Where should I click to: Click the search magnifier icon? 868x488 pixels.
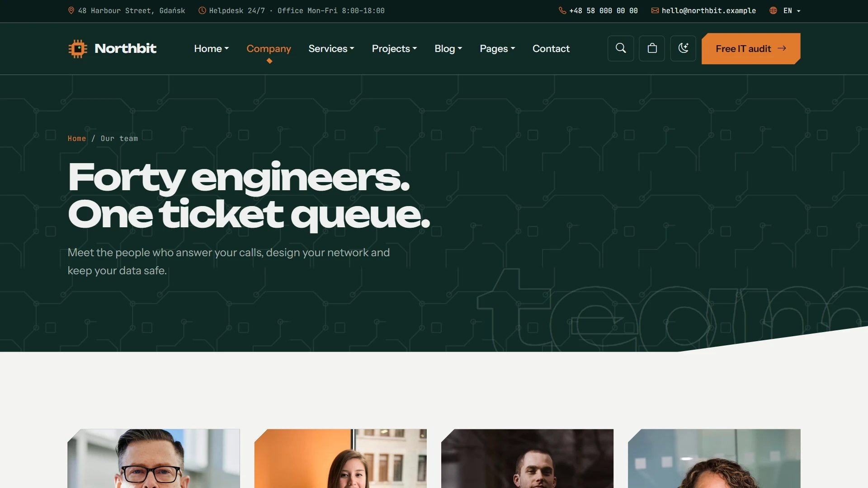(621, 48)
